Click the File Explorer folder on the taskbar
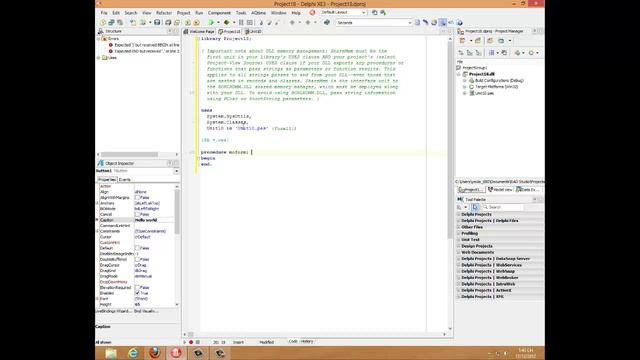Viewport: 640px width, 360px height. (111, 353)
